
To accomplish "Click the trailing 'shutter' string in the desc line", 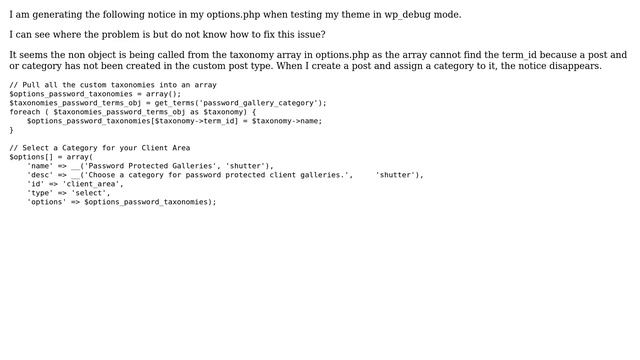I will pyautogui.click(x=395, y=175).
